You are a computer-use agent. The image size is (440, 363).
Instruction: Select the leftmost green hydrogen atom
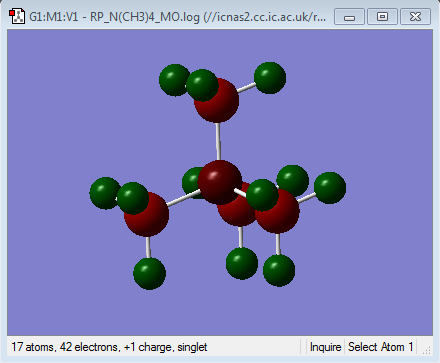tap(104, 193)
